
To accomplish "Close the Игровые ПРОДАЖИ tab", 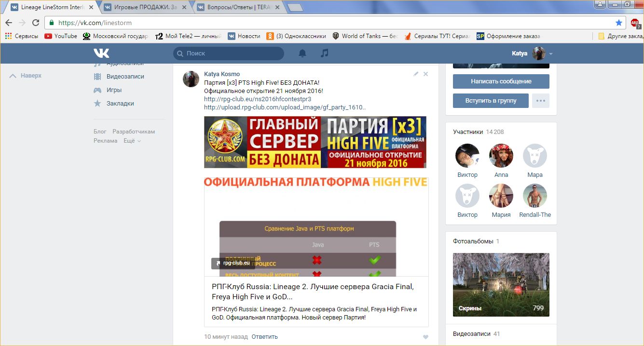I will pyautogui.click(x=184, y=7).
